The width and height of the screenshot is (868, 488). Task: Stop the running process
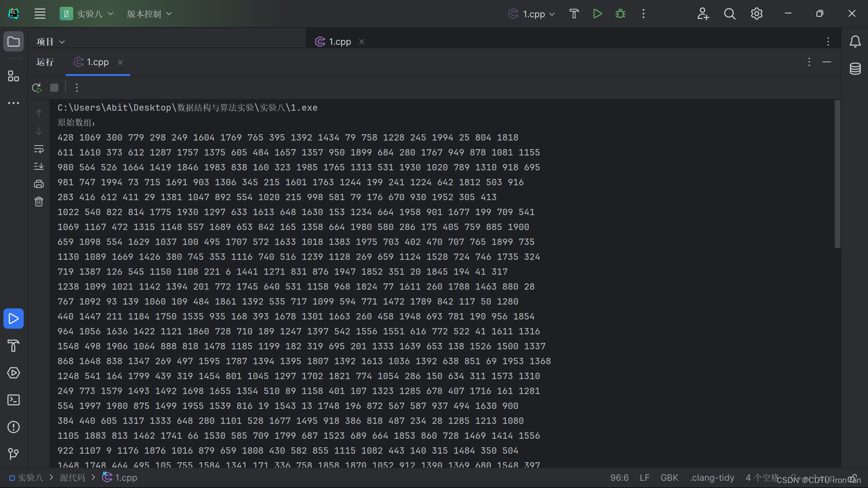pos(54,88)
